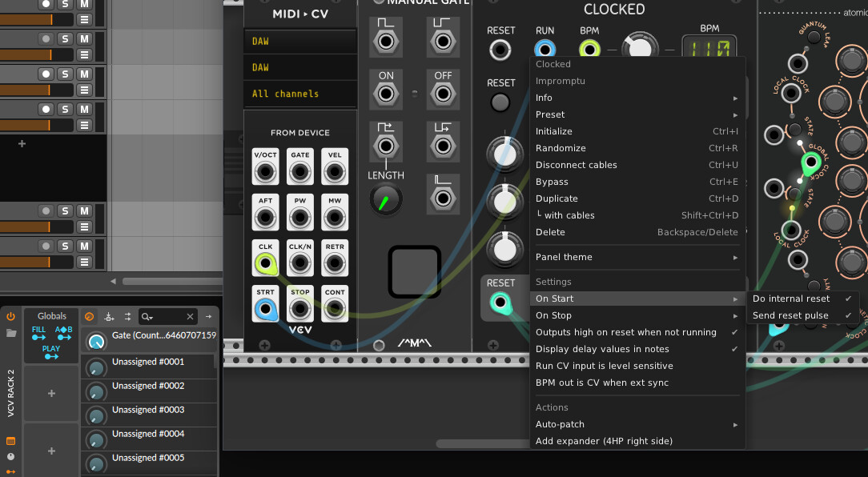Click the AFT output jack on MIDI-CV
This screenshot has height=477, width=868.
tap(266, 218)
